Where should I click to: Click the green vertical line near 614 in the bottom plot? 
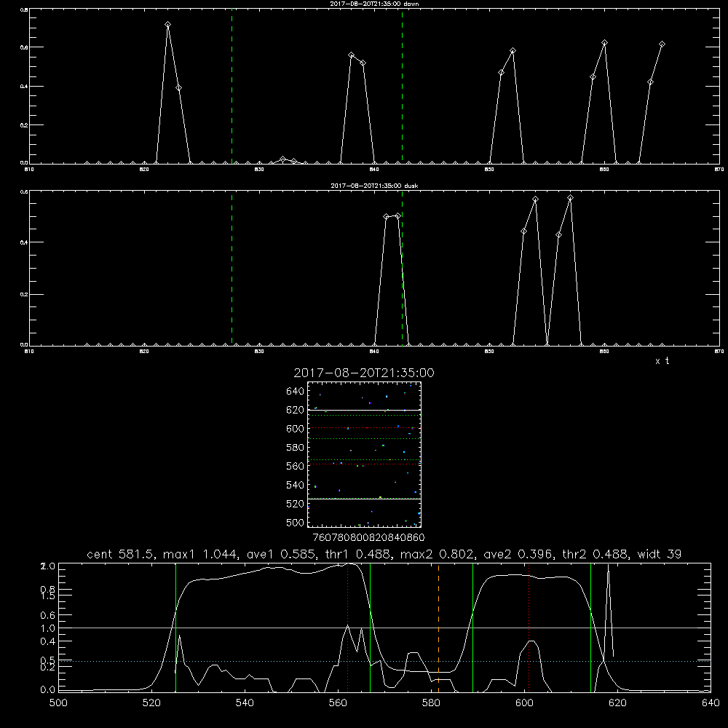click(591, 628)
